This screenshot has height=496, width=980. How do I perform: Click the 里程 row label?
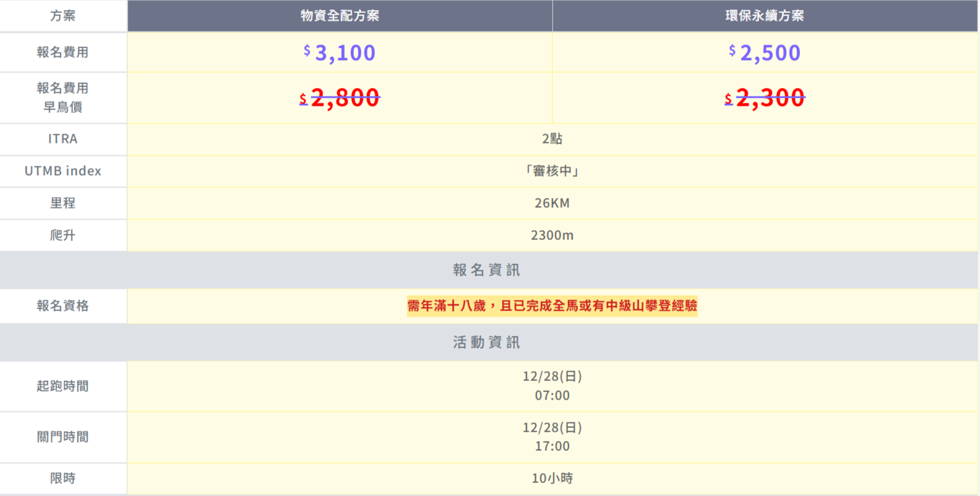click(63, 203)
